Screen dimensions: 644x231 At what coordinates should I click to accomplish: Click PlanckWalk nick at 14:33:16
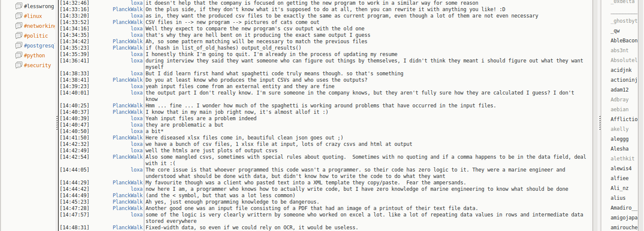coord(128,9)
